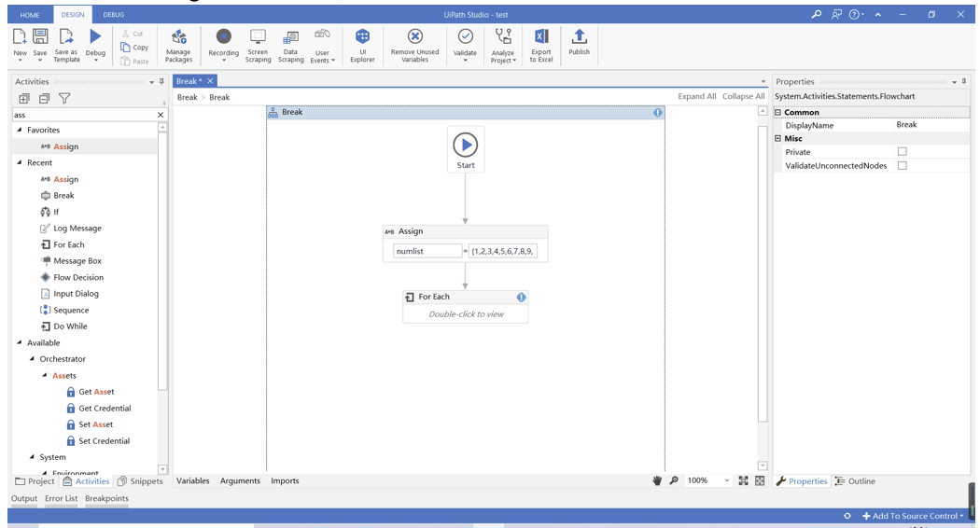Open Analyze Project options
This screenshot has height=528, width=980.
(503, 46)
